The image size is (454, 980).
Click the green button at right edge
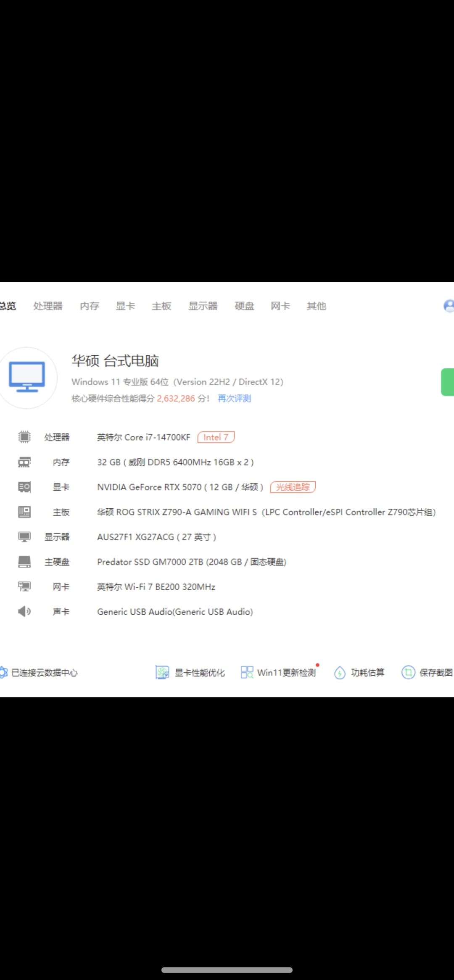click(x=448, y=382)
